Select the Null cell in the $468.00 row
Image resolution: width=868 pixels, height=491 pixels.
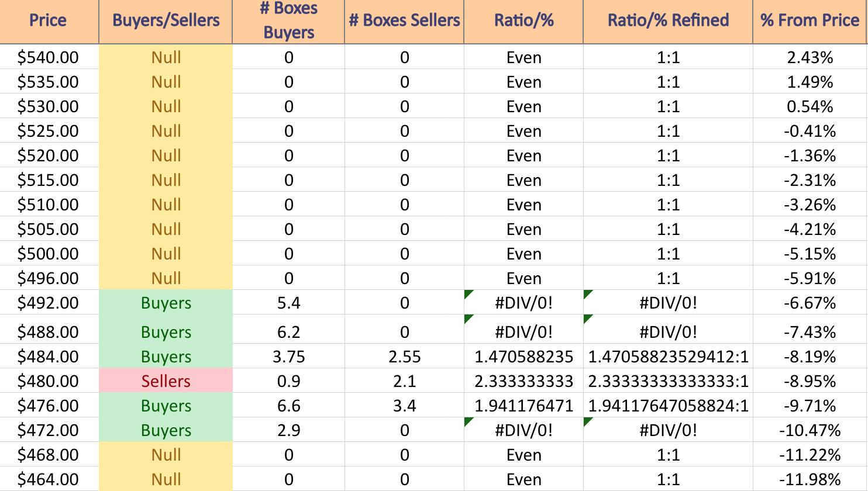(166, 454)
